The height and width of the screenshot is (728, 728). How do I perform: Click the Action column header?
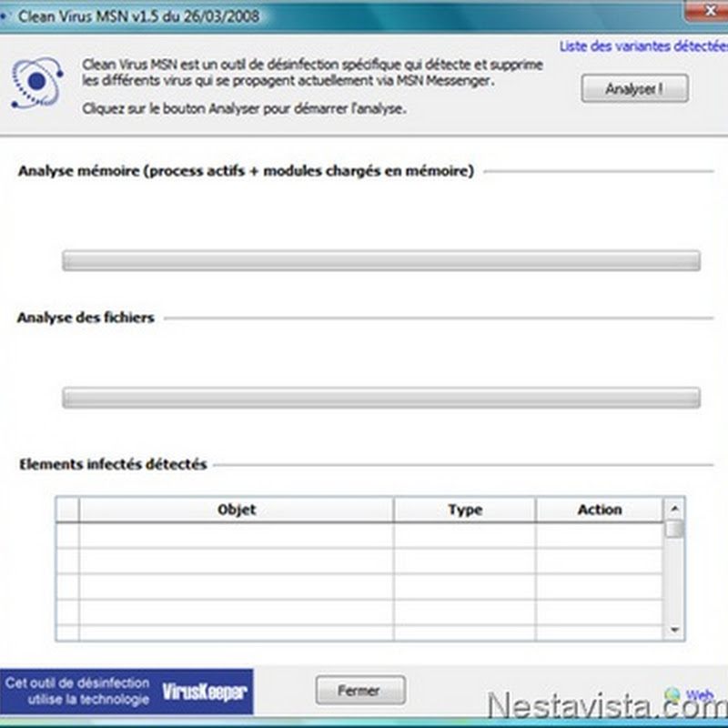tap(600, 510)
